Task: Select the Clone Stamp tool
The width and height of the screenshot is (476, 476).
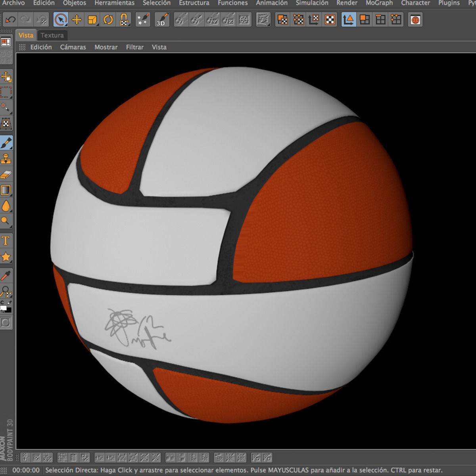Action: (x=6, y=159)
